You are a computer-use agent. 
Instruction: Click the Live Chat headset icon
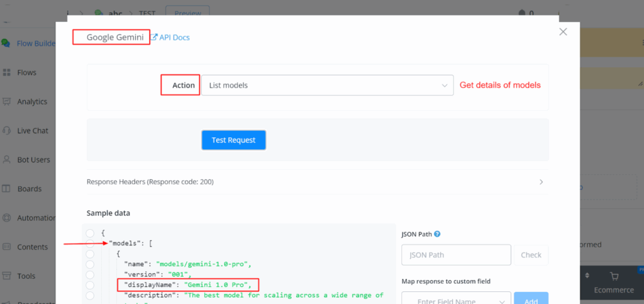[x=6, y=130]
